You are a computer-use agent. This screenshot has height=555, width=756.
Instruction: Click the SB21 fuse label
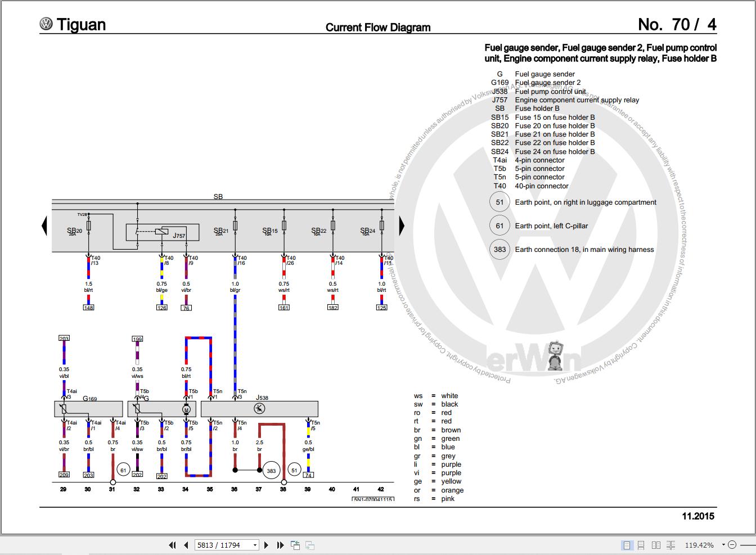221,231
